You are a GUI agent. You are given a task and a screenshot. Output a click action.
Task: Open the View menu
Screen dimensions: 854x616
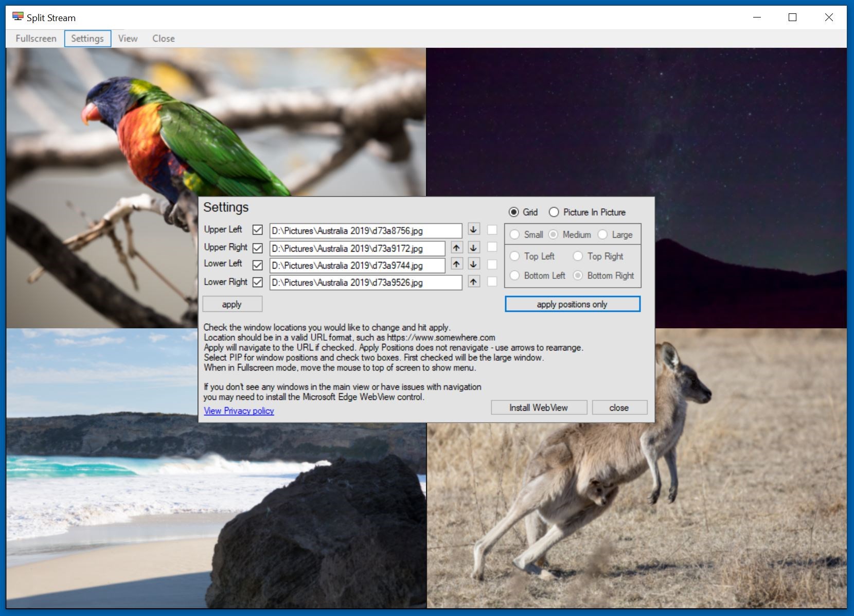(x=128, y=39)
